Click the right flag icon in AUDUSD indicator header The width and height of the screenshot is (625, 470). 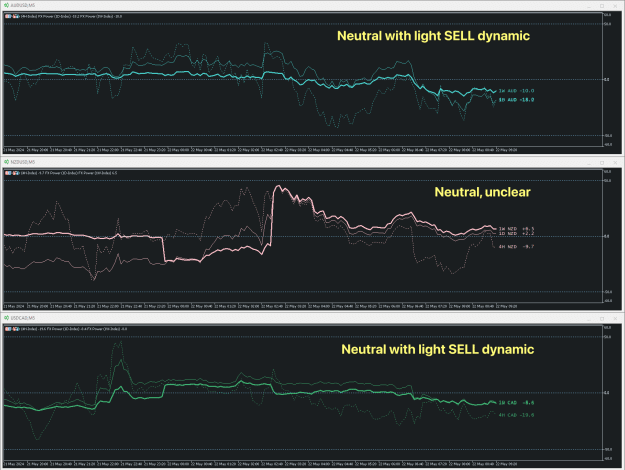click(16, 16)
